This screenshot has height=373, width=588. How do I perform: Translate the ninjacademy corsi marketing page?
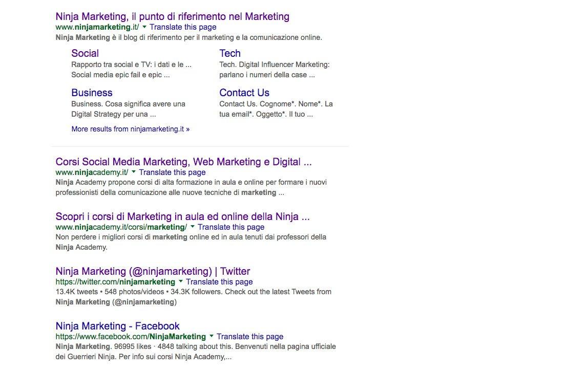[x=231, y=227]
